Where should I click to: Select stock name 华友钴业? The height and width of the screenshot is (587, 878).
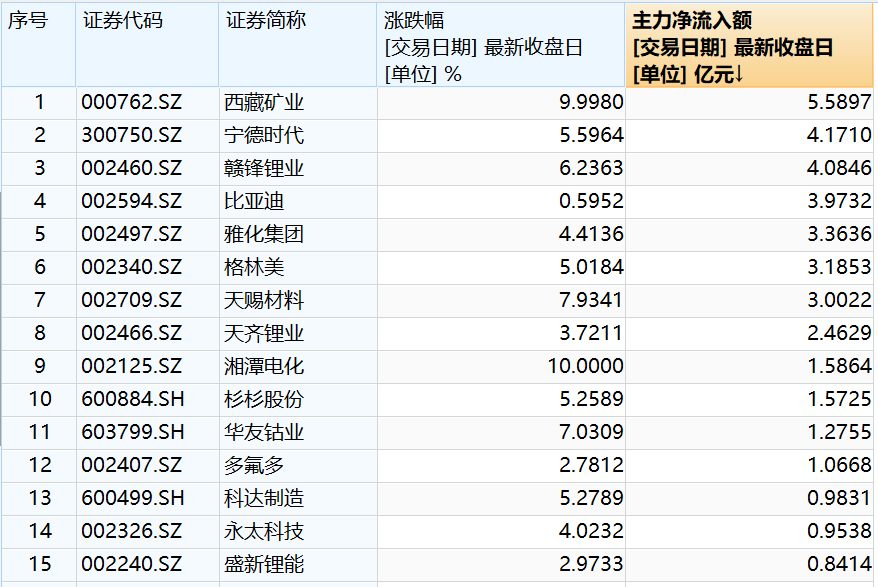(264, 433)
